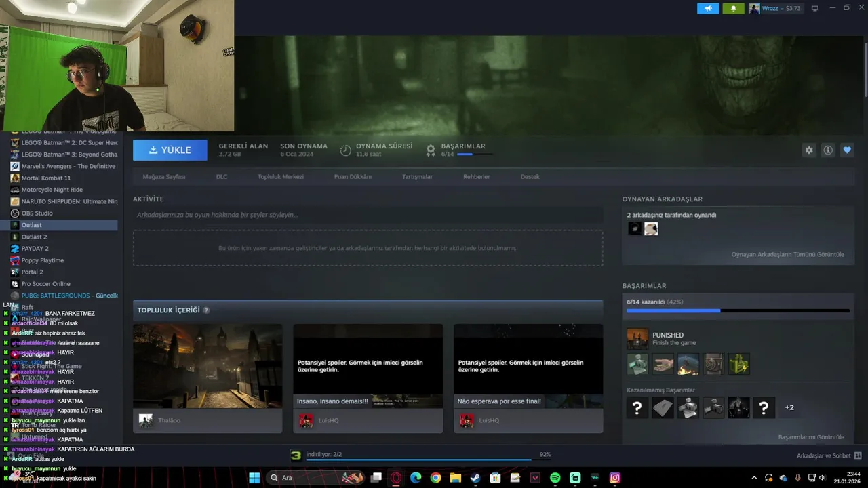Screen dimensions: 868x488
Task: Open the Steam announcements megaphone button
Action: (x=708, y=9)
